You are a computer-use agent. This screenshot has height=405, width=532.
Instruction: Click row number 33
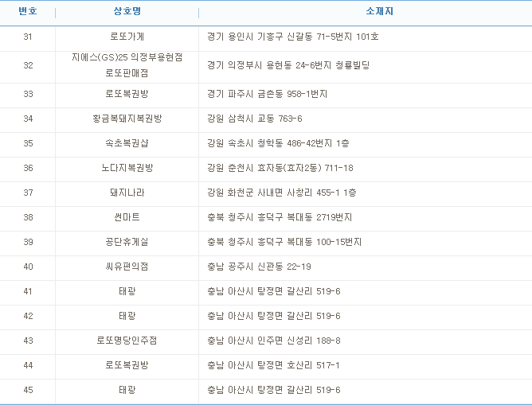pos(28,94)
